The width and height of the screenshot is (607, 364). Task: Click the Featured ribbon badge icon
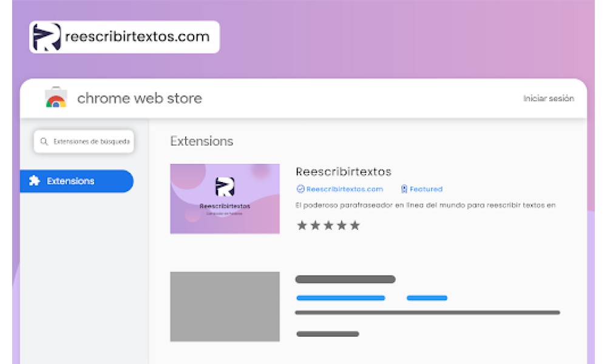[404, 189]
